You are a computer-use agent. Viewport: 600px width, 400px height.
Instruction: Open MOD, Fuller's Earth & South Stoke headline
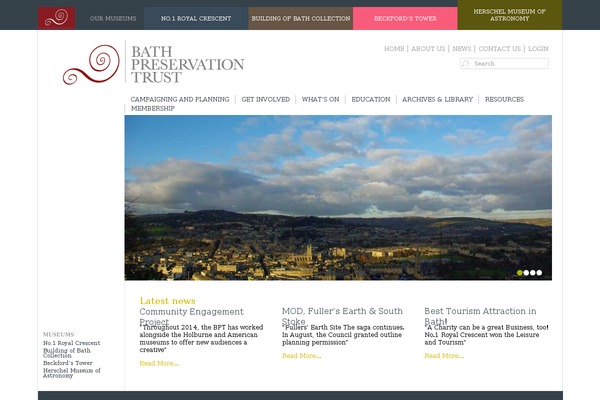(342, 316)
